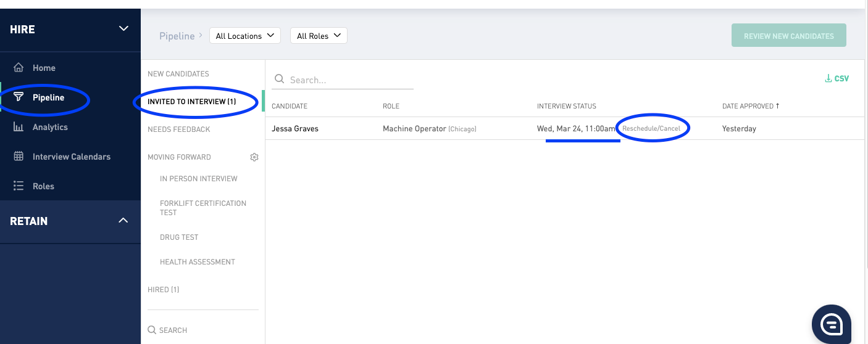Viewport: 868px width, 344px height.
Task: Collapse the HIRE section chevron
Action: [x=123, y=28]
